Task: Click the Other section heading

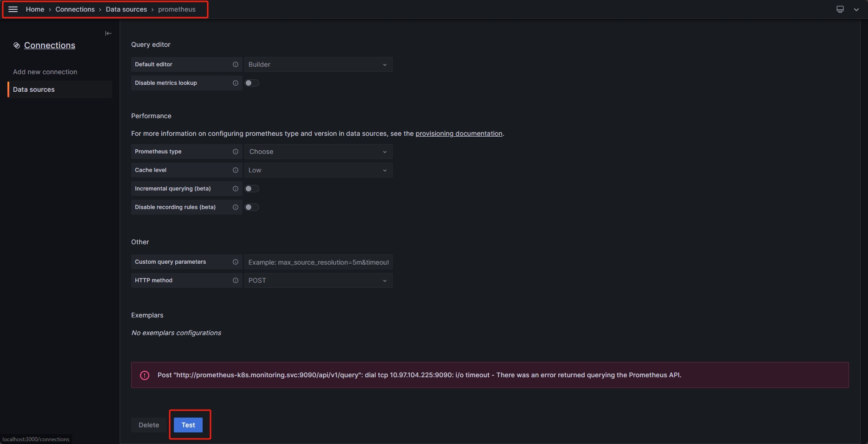Action: (x=140, y=242)
